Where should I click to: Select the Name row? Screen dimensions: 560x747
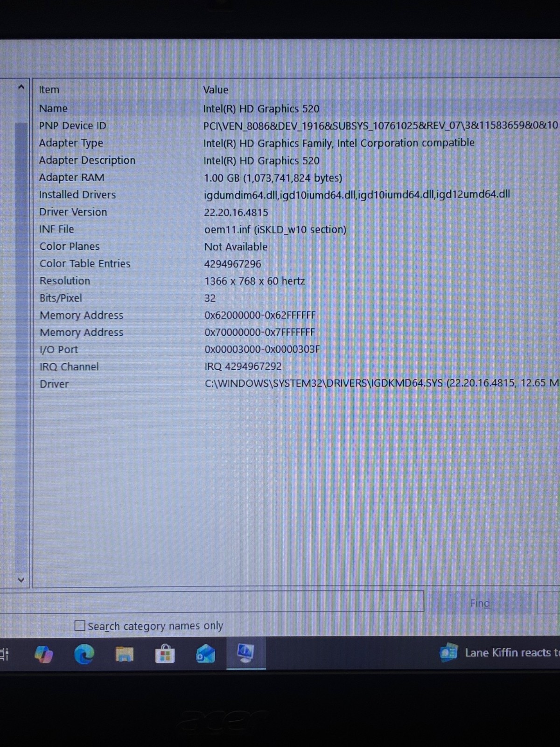click(x=297, y=108)
